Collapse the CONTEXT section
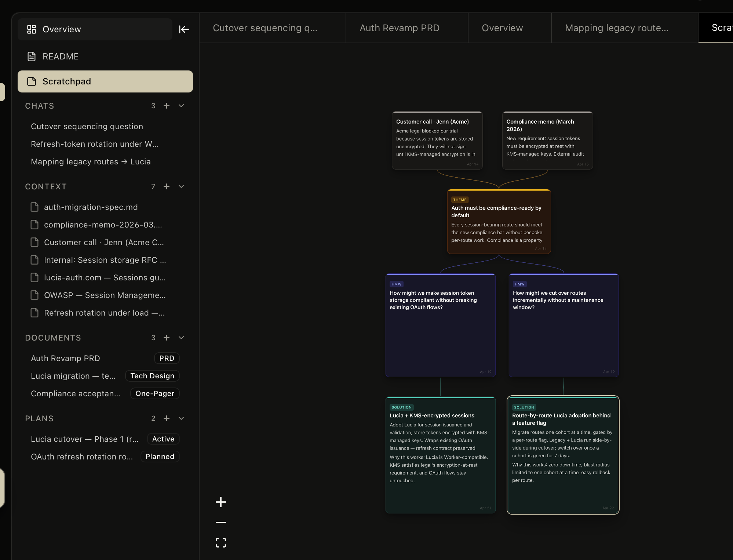Viewport: 733px width, 560px height. pyautogui.click(x=181, y=186)
